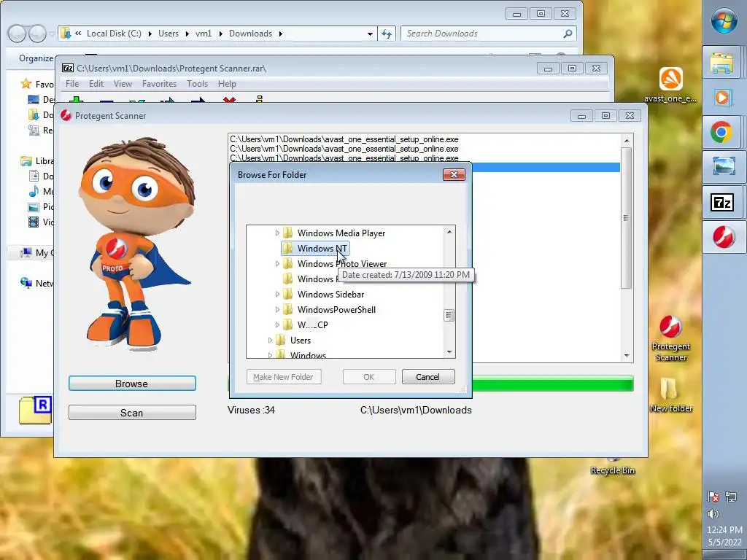Expand the folder node ending in CP
The height and width of the screenshot is (560, 747).
point(277,324)
